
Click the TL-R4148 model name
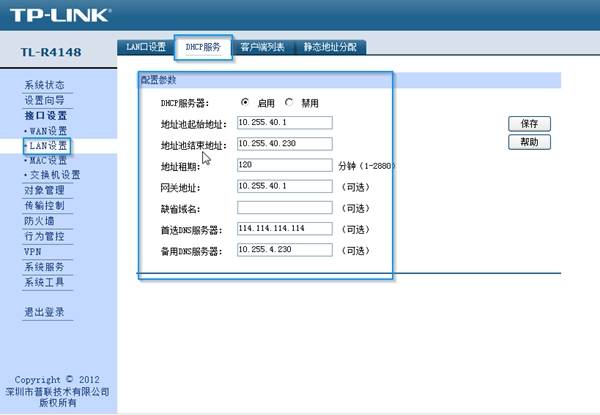click(51, 52)
